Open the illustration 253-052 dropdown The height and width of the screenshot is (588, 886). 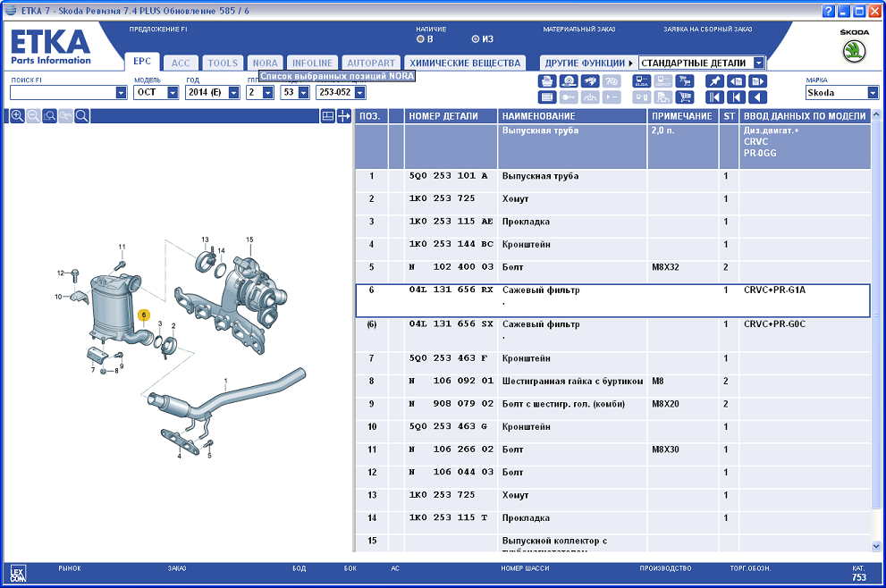click(360, 93)
